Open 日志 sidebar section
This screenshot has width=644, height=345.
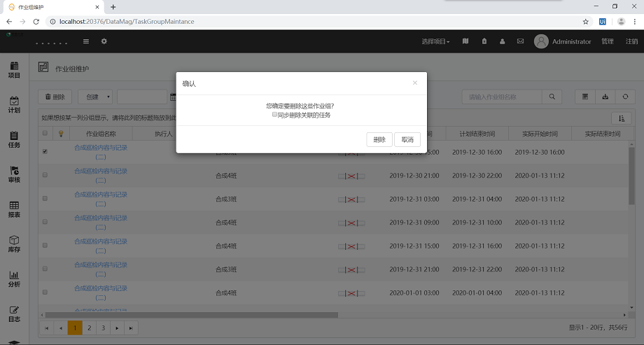[14, 314]
